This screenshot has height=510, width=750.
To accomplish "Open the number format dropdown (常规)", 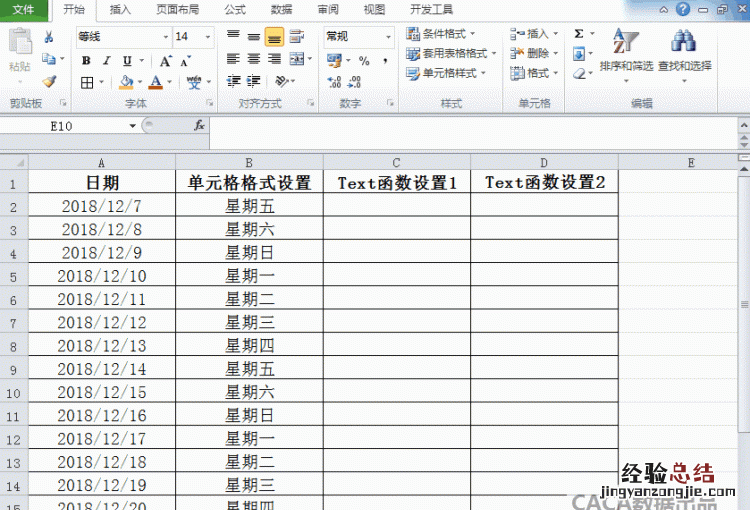I will (389, 37).
